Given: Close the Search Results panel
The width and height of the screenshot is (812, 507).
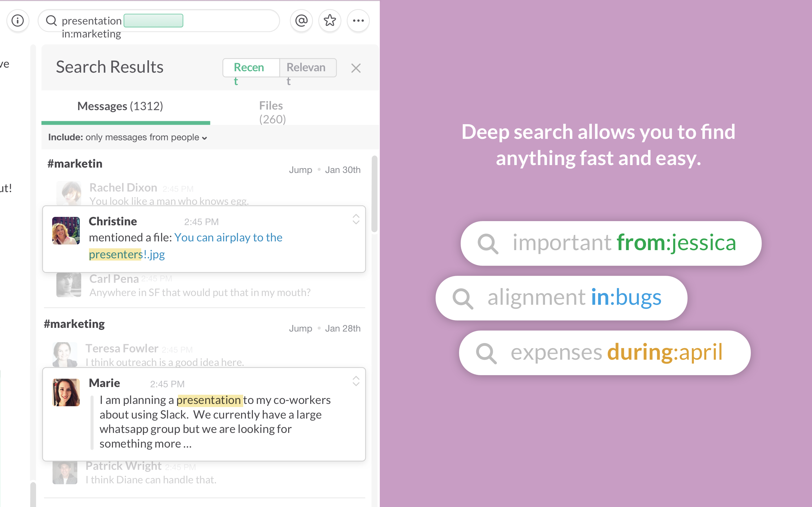Looking at the screenshot, I should pos(356,68).
